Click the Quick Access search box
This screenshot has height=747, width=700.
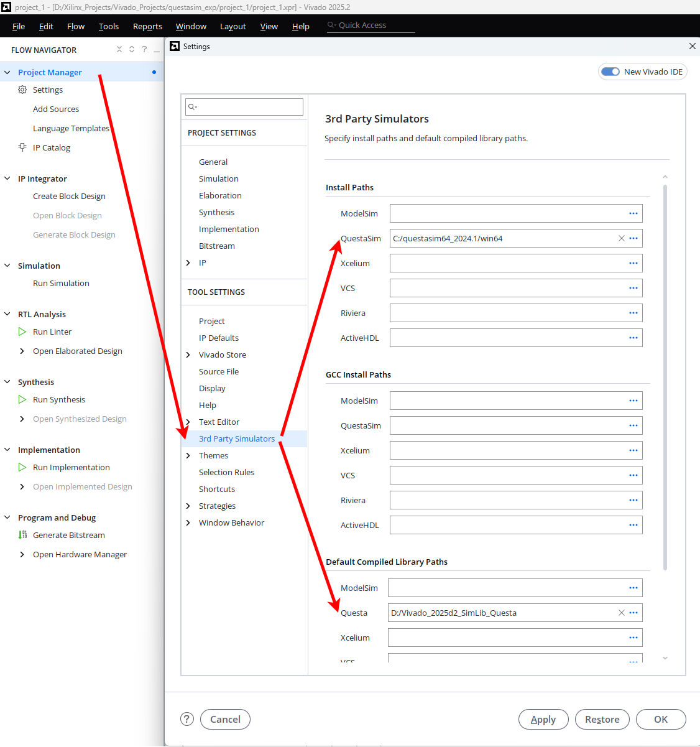(x=371, y=26)
